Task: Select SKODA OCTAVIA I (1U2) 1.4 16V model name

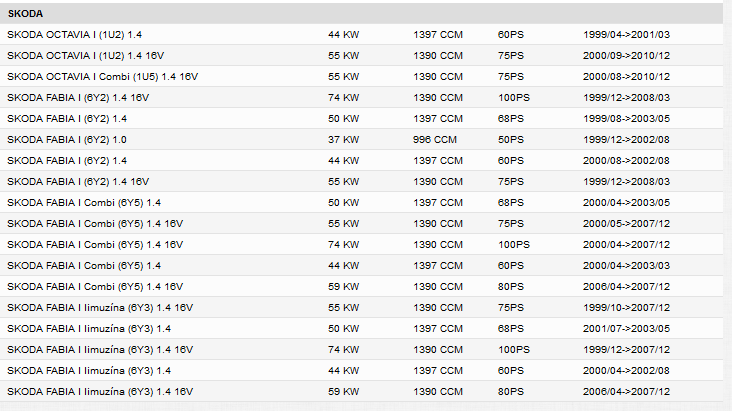Action: click(85, 56)
